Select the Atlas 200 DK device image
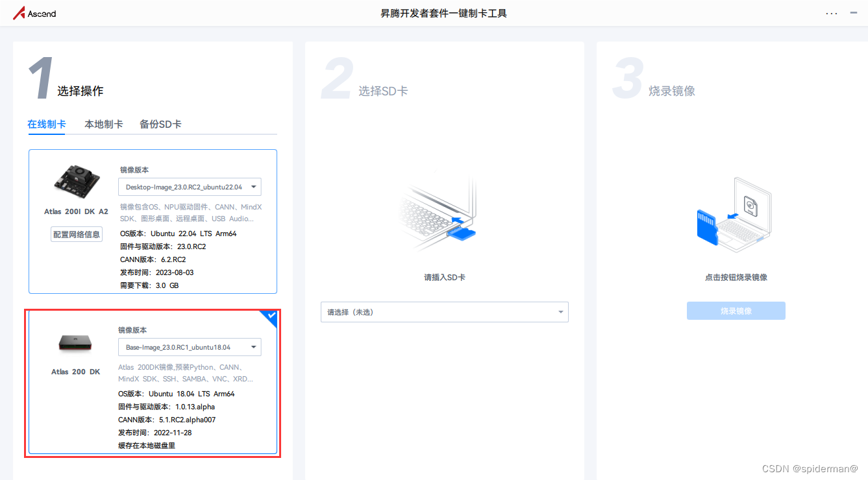868x480 pixels. [x=75, y=342]
